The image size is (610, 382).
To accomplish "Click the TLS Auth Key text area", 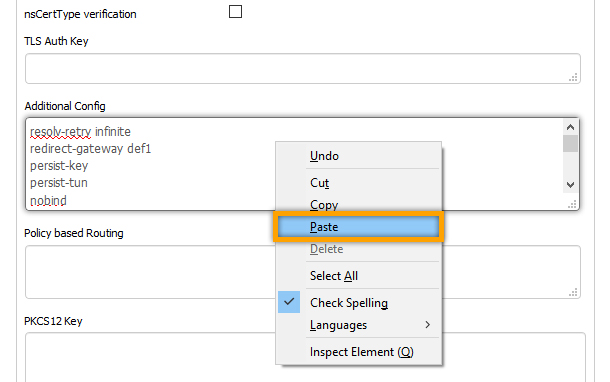I will pyautogui.click(x=303, y=68).
